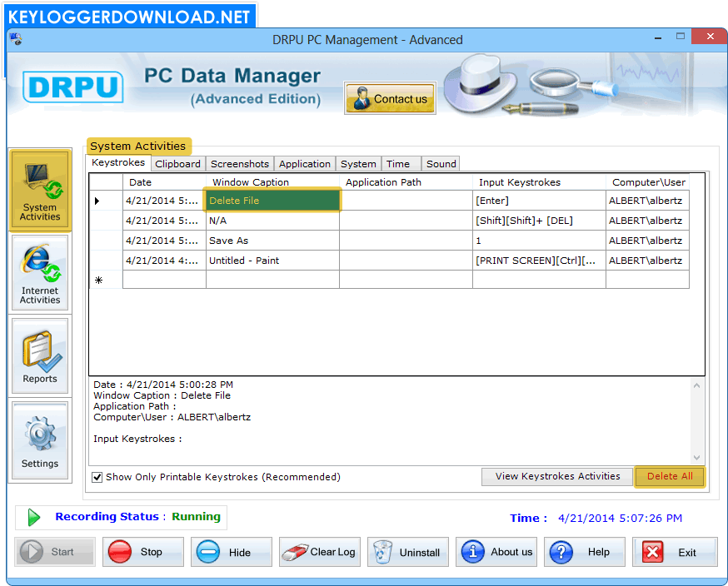Click the green recording status play icon
Viewport: 728px width, 586px height.
(x=34, y=518)
